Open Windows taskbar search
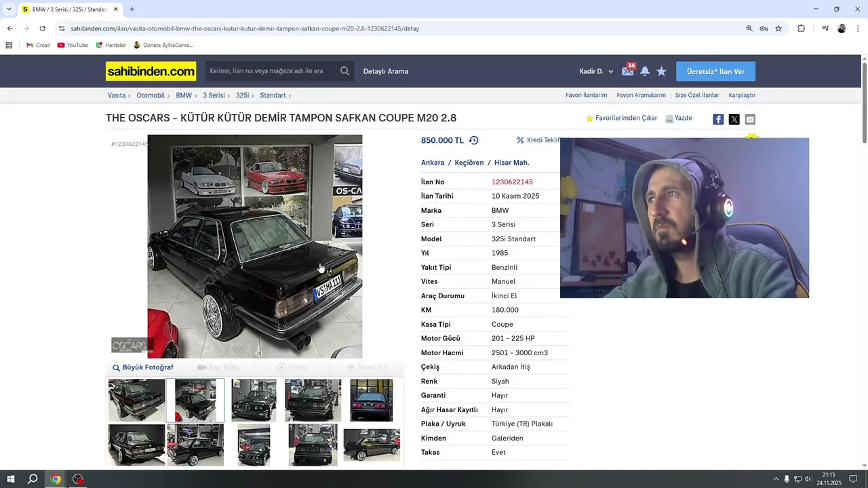The image size is (868, 488). pos(33,479)
